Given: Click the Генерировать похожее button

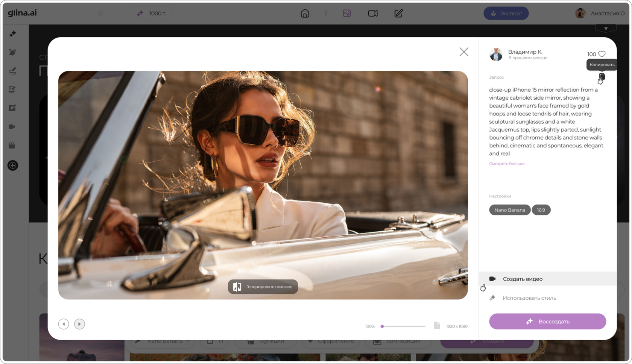Looking at the screenshot, I should 263,287.
